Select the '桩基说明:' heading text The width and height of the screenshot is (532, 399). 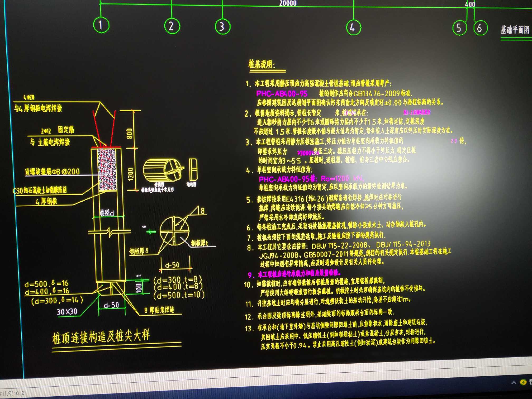pos(262,64)
